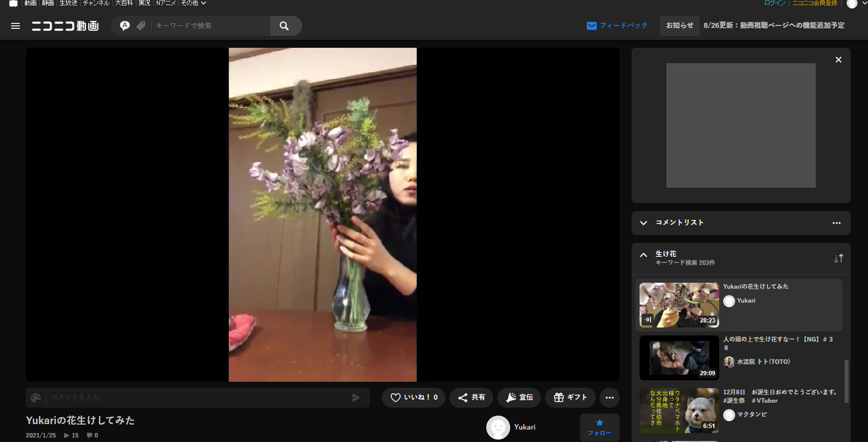This screenshot has height=442, width=868.
Task: Open the hamburger side menu
Action: pos(15,26)
